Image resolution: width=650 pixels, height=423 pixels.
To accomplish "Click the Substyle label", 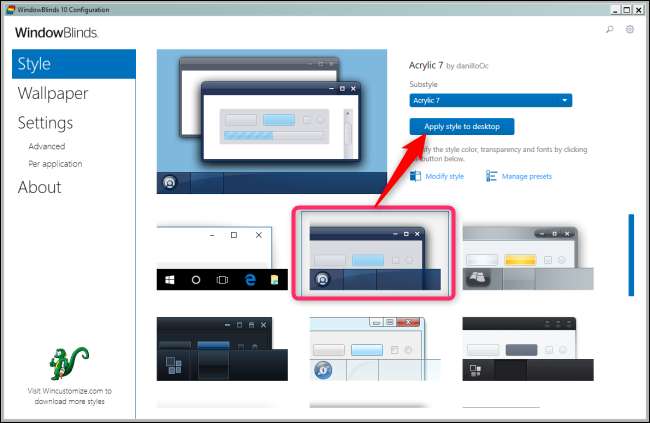I will 423,84.
